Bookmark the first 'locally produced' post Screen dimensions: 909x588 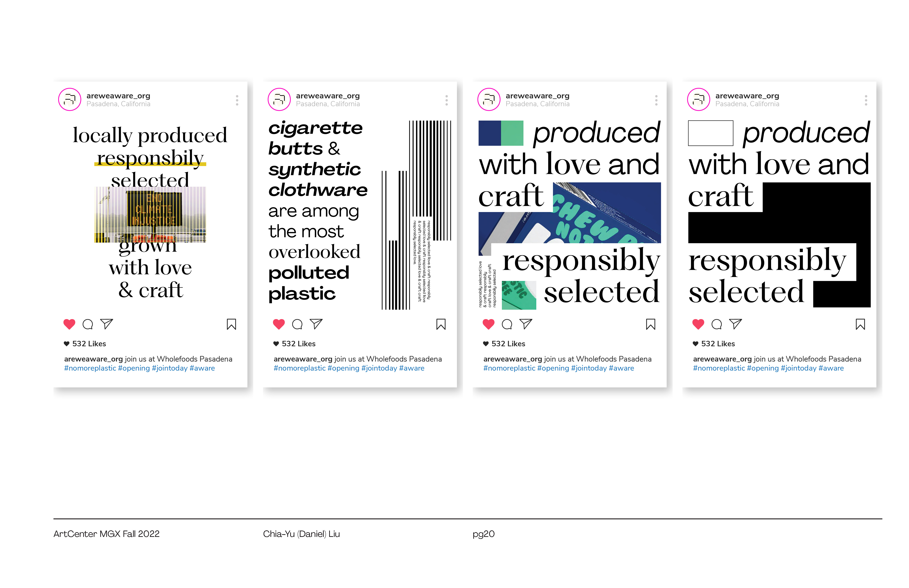coord(231,324)
